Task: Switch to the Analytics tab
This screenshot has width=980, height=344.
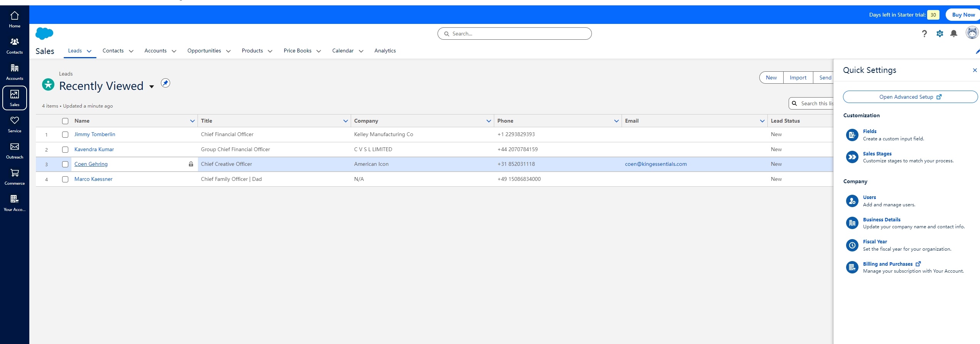Action: pos(385,51)
